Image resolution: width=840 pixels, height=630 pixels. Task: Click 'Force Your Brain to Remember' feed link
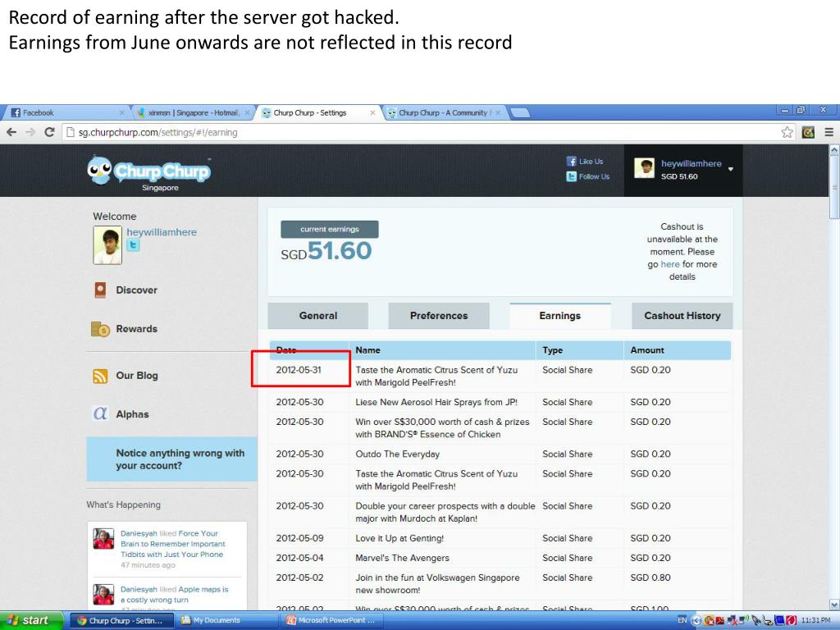(172, 544)
